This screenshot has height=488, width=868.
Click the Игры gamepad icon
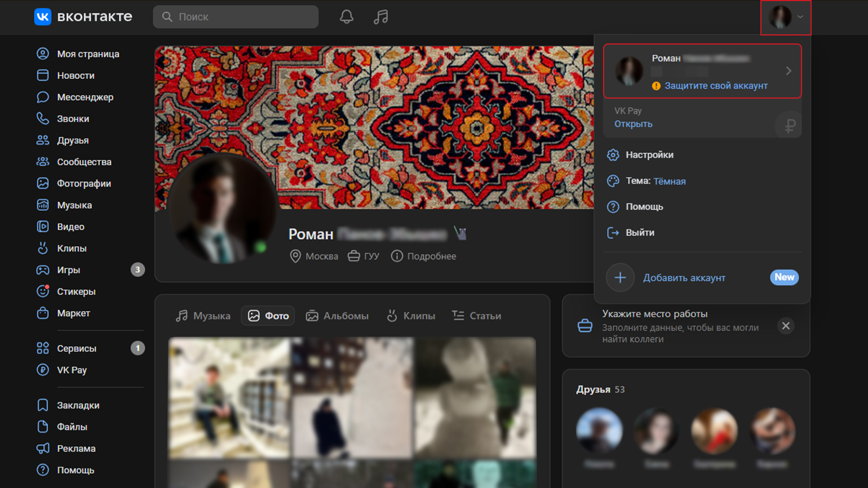43,270
